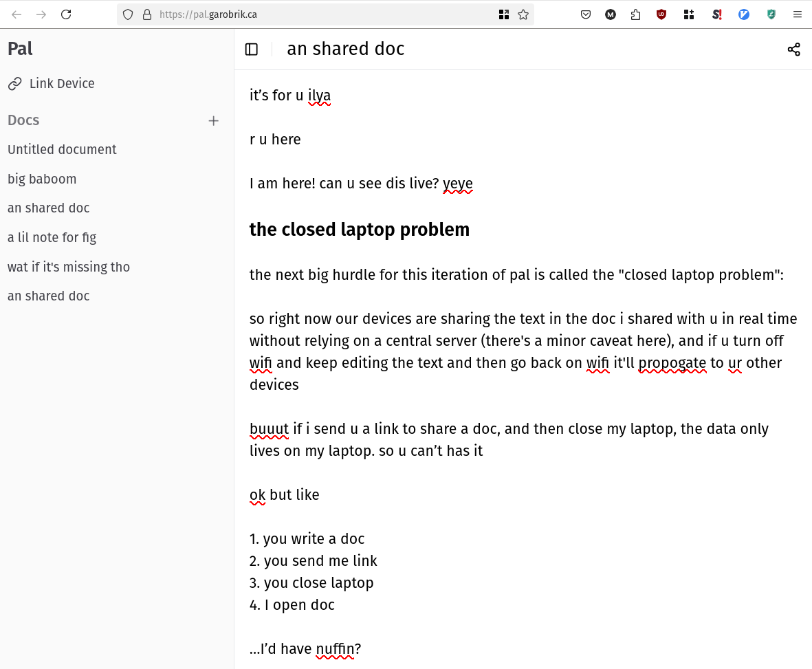Open the Firefox hamburger menu
812x669 pixels.
pyautogui.click(x=798, y=14)
